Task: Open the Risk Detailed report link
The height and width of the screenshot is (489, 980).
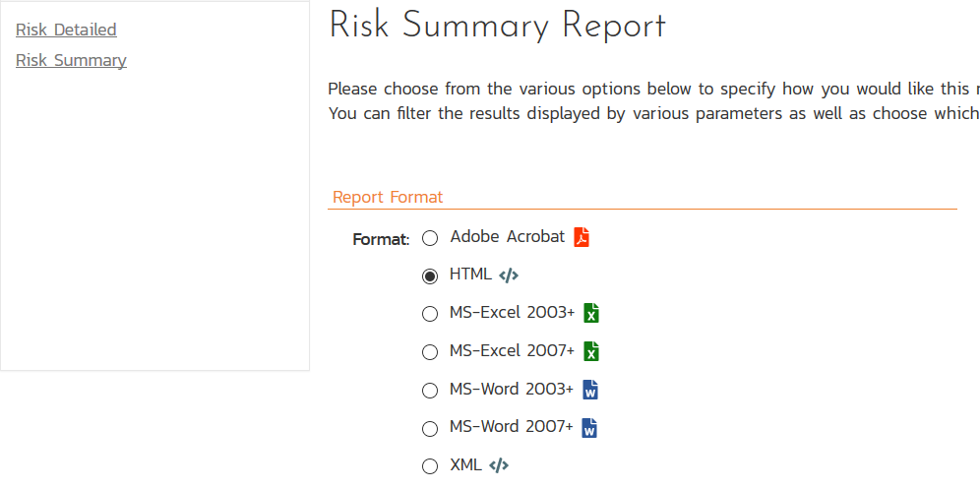Action: click(66, 30)
